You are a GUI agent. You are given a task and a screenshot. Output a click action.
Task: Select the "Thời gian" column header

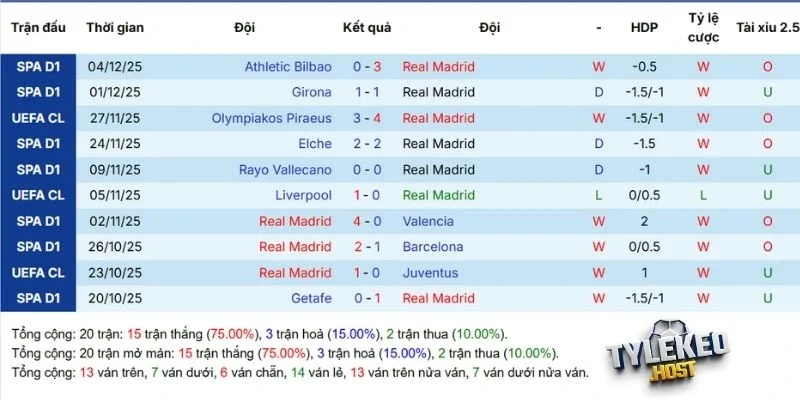point(114,27)
